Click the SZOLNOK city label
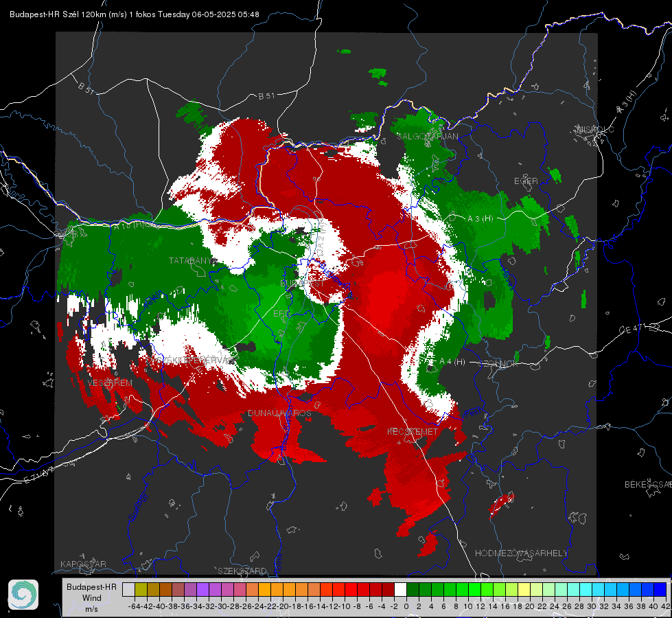The image size is (672, 618). (x=500, y=363)
